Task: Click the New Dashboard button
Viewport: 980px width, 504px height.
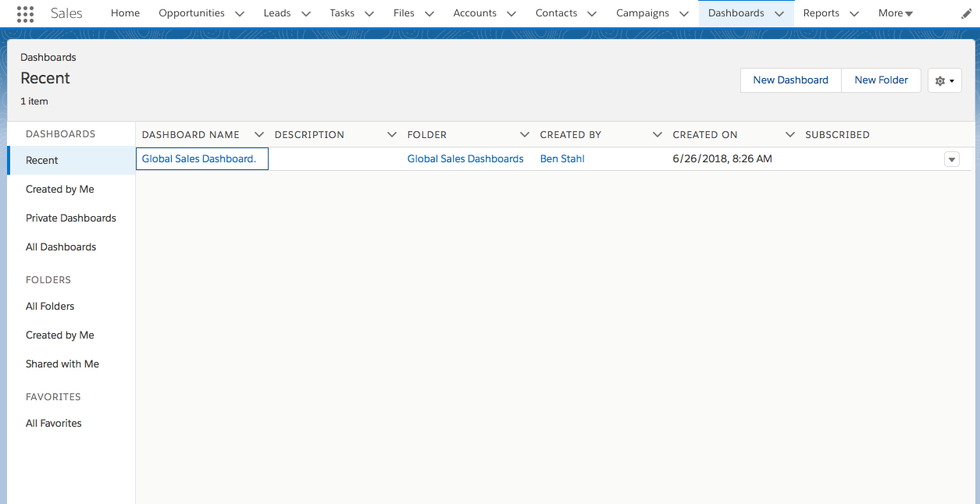Action: coord(790,80)
